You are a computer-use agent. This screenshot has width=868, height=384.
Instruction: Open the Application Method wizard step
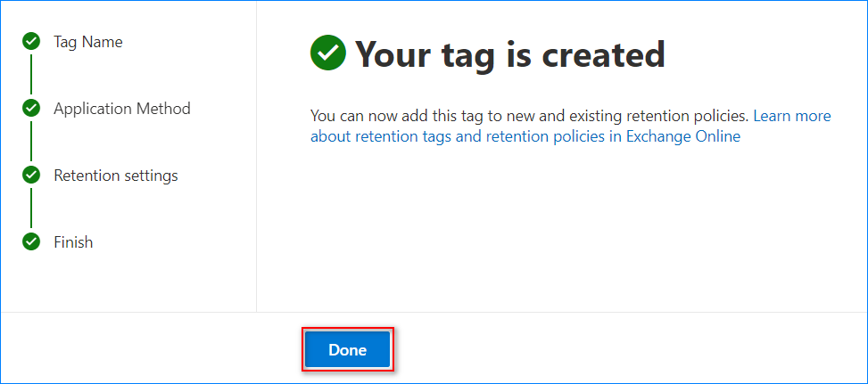[121, 109]
